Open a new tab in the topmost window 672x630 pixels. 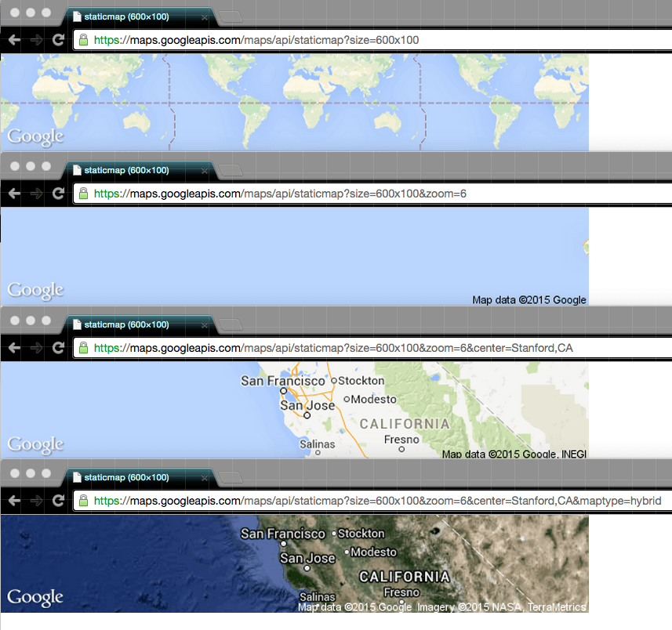pos(231,17)
